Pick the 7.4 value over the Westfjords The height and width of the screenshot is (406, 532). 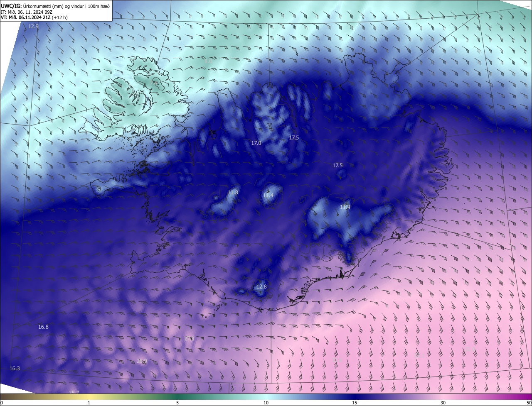click(x=154, y=84)
